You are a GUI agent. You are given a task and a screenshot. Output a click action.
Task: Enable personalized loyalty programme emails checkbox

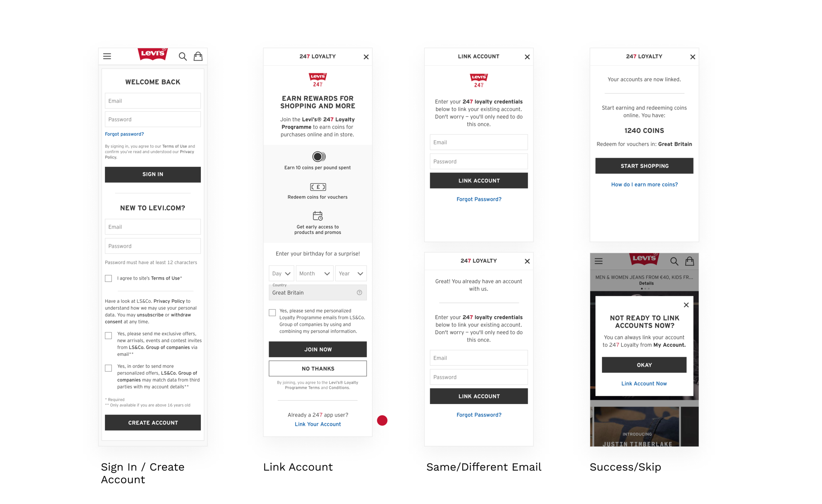pos(272,310)
